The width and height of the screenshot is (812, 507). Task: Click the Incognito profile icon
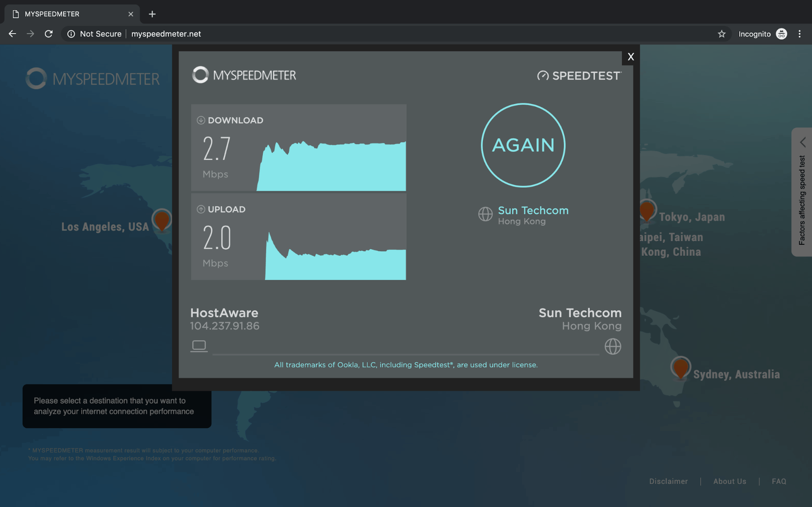tap(782, 34)
